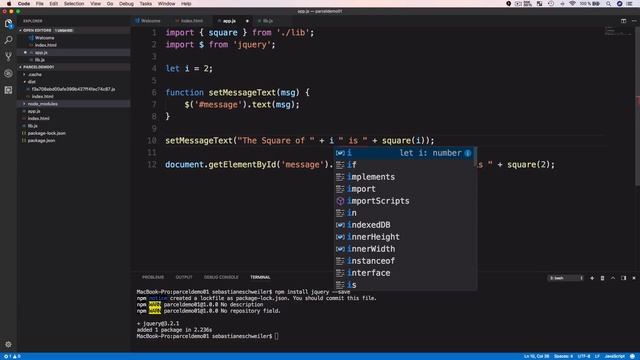Switch to the Problems panel tab
Screen dimensions: 640x360
coord(153,278)
